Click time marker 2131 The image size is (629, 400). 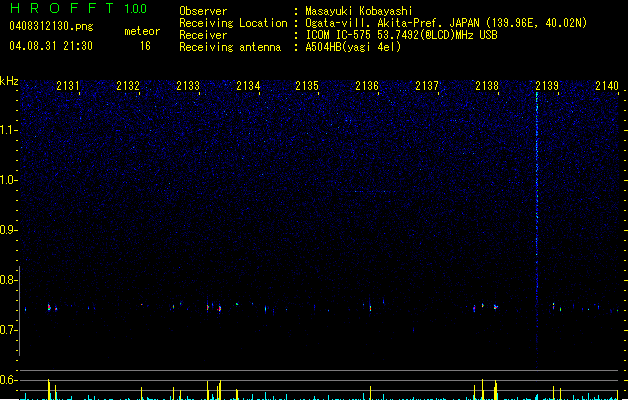click(x=68, y=86)
